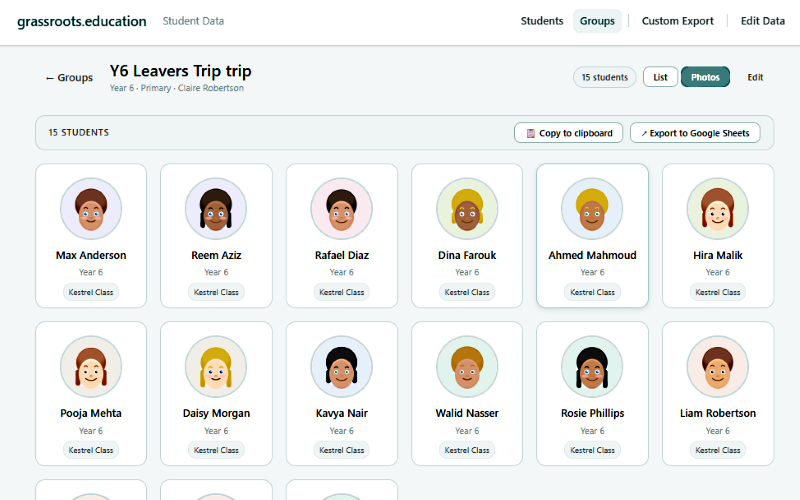Click the Kavya Nair name

[342, 413]
